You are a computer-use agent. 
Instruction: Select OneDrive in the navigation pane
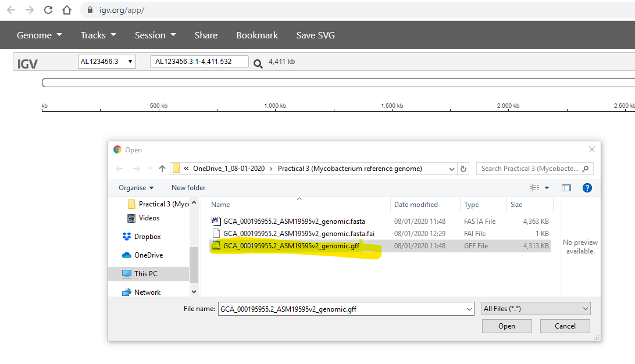148,255
